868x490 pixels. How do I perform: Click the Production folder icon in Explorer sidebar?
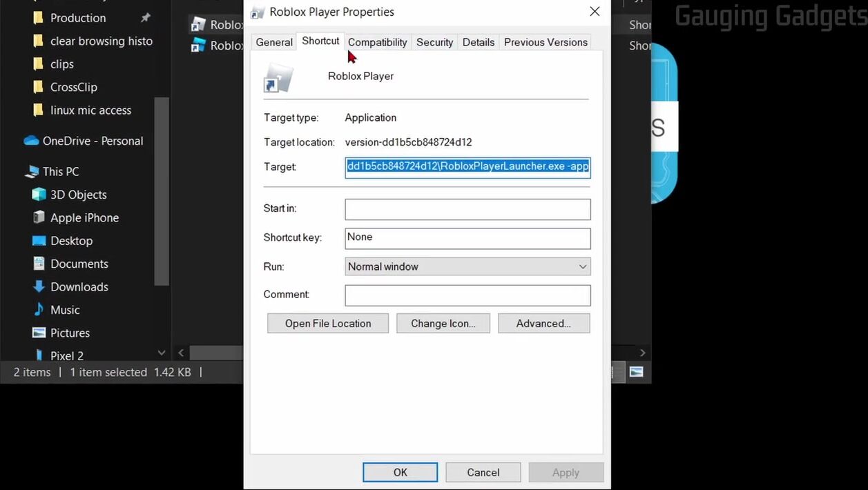tap(38, 18)
